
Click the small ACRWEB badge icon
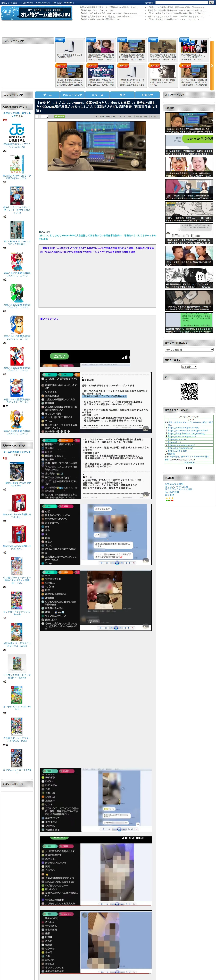pos(189,468)
